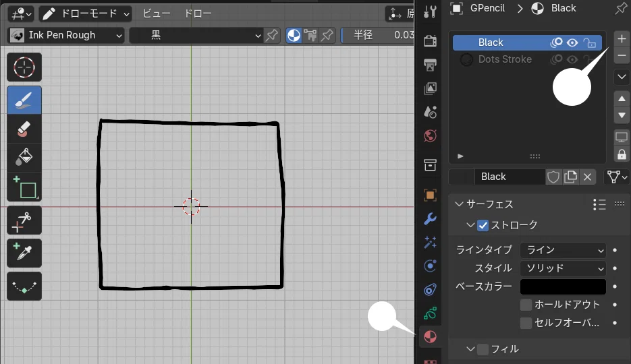The width and height of the screenshot is (631, 364).
Task: Select the Box primitive tool
Action: [24, 187]
